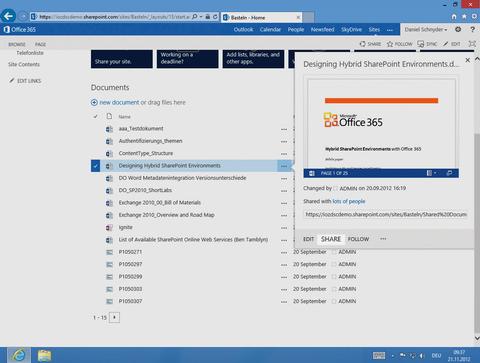Click Word icon of ContentType_Structure

pos(109,154)
